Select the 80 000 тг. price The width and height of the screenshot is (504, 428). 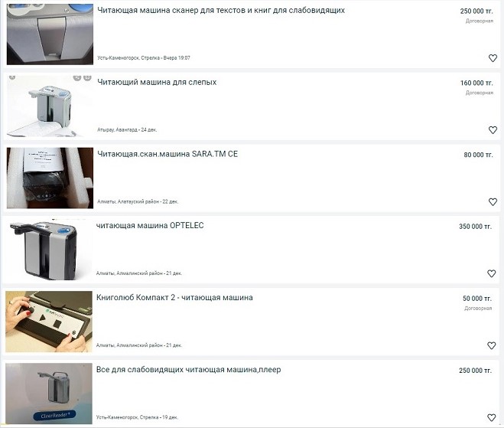pos(478,155)
